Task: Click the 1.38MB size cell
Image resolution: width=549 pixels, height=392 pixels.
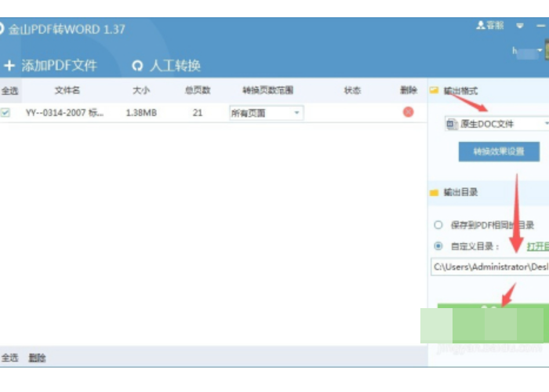Action: point(141,113)
